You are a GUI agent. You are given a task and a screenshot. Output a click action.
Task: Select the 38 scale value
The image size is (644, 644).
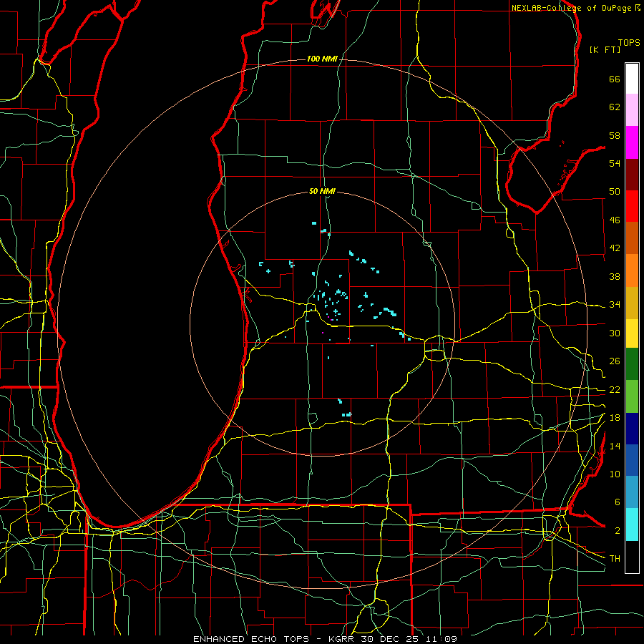point(615,276)
